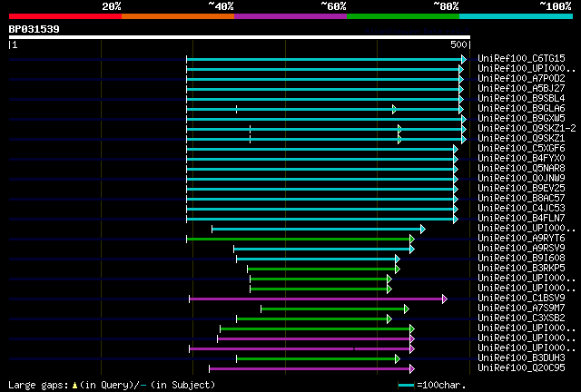Click the cyan alignment bar for A9RSV9
Screen dimensions: 581x392
pyautogui.click(x=322, y=250)
